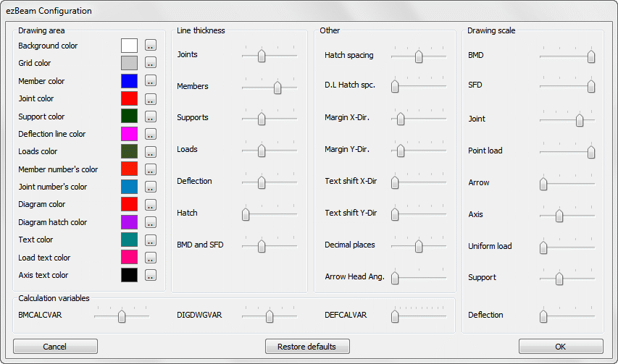Click the Supports line thickness slider handle
Viewport: 618px width, 364px height.
(x=262, y=119)
